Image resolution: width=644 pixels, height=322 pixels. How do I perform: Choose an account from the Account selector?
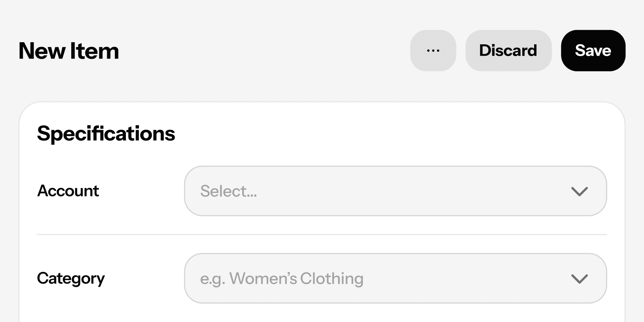395,191
